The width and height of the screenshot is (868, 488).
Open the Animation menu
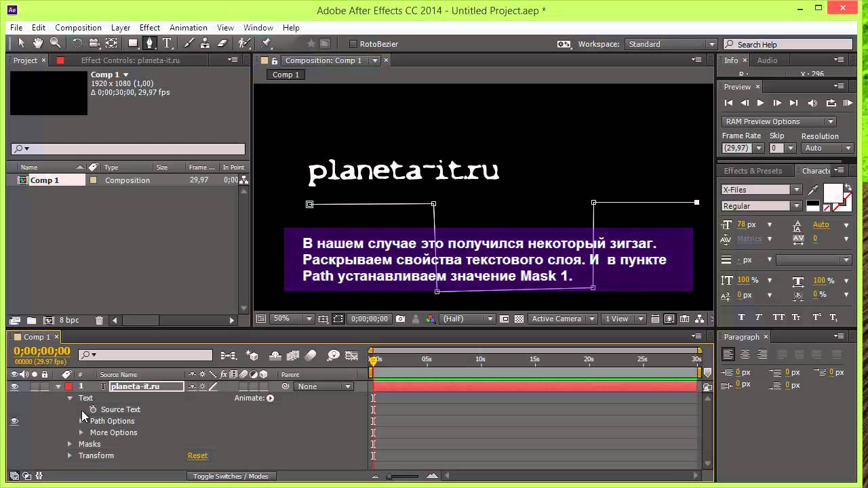point(189,28)
